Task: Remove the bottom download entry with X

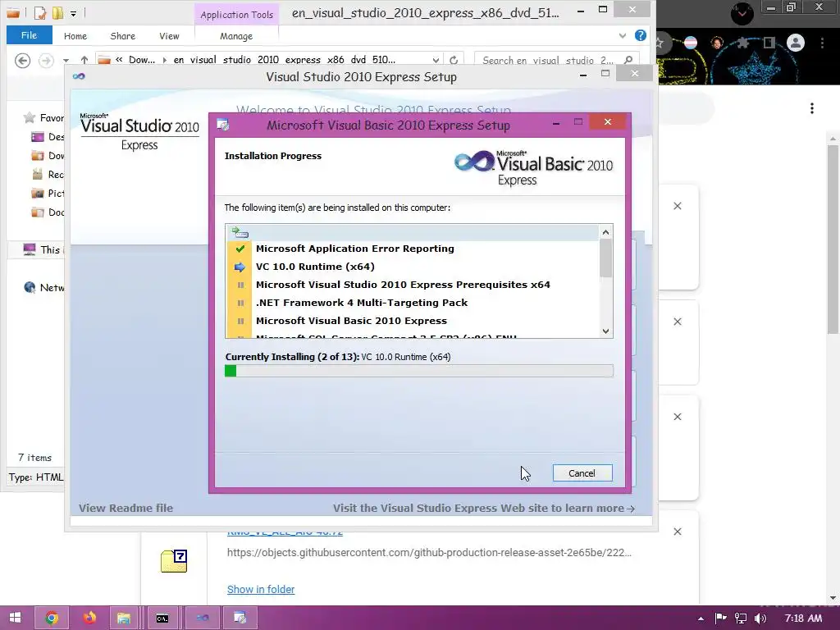Action: click(678, 532)
